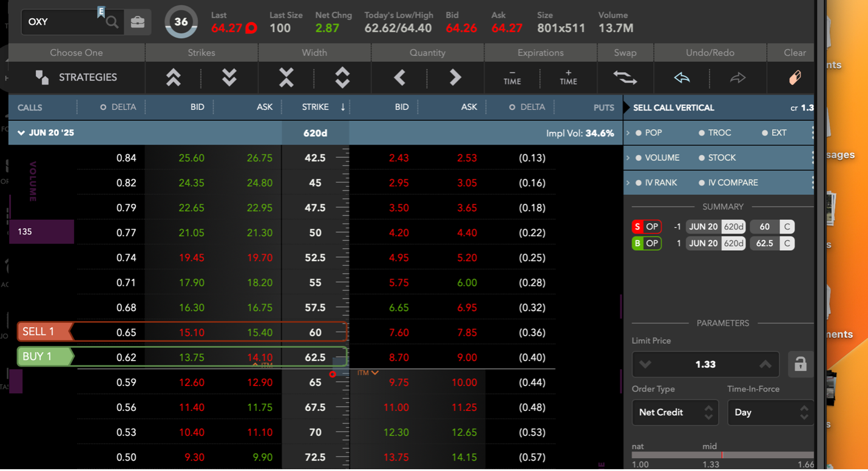Enable the VOLUME radio option
Image resolution: width=868 pixels, height=471 pixels.
coord(639,158)
